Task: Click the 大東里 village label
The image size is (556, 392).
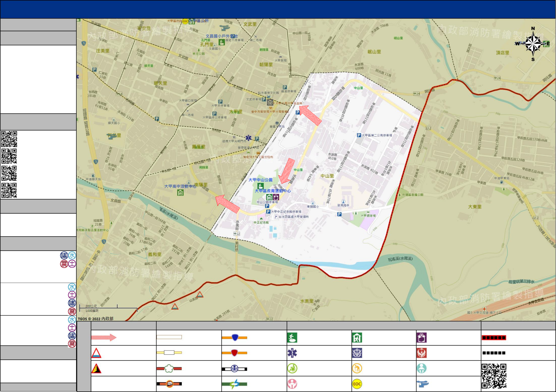Action: click(475, 207)
